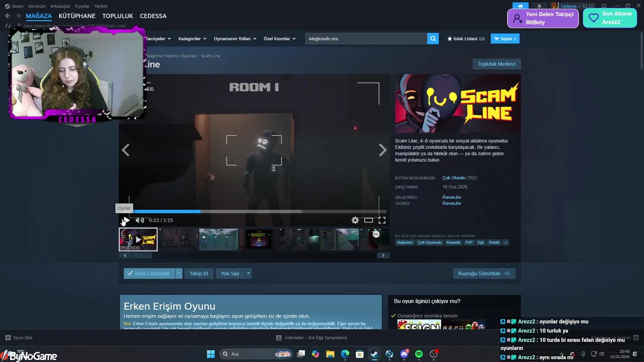Enter fullscreen on the trailer player
The height and width of the screenshot is (362, 644).
coord(382,220)
